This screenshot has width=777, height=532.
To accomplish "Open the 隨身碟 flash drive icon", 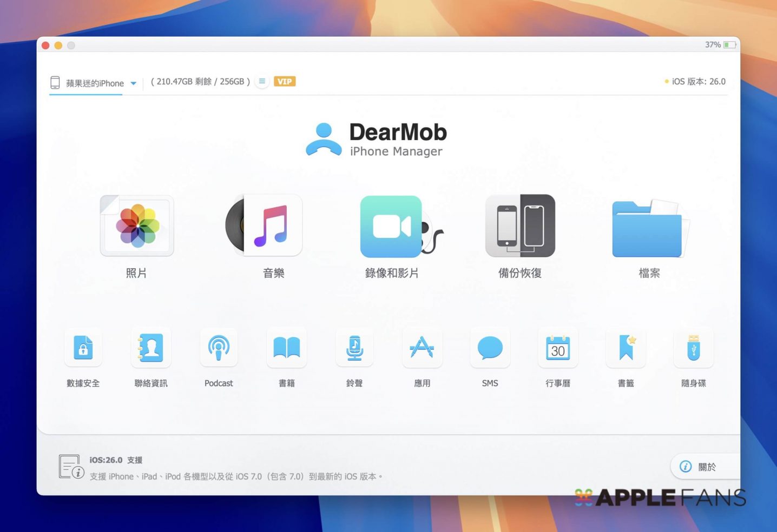I will (x=694, y=348).
